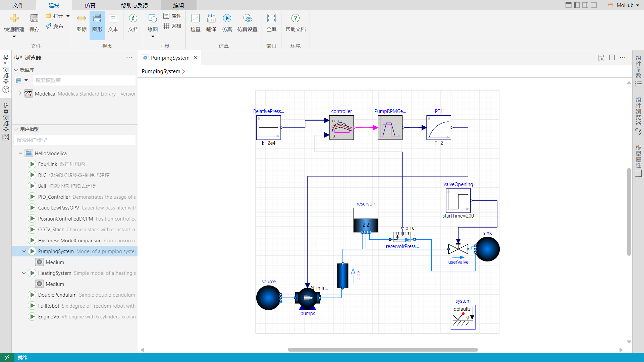This screenshot has height=362, width=644.
Task: Open the 编辑 ribbon tab
Action: click(x=178, y=5)
